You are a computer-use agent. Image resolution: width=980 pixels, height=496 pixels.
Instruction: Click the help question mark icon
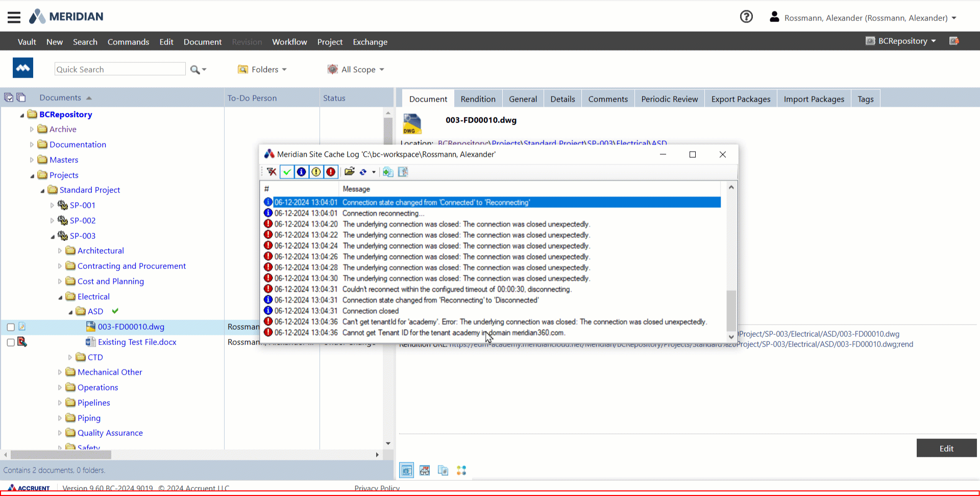tap(746, 17)
